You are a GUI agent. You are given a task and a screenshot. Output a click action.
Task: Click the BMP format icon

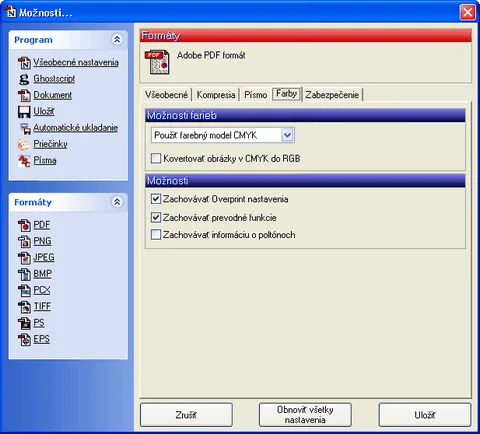(24, 274)
